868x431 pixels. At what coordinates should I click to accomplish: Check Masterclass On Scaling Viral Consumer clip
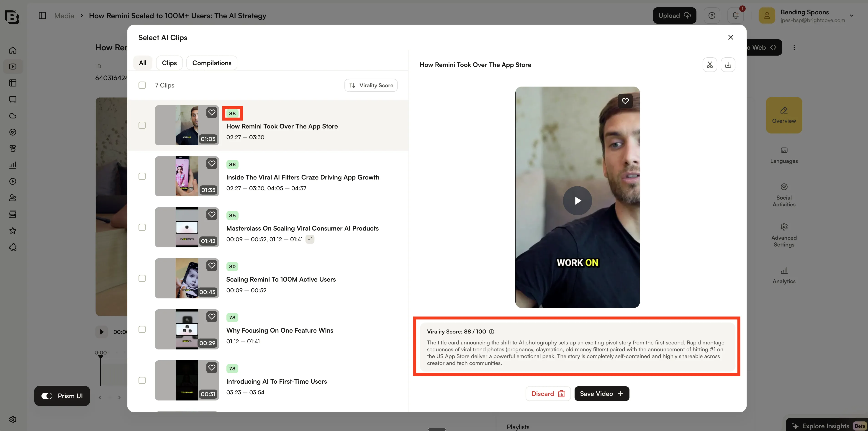tap(142, 228)
